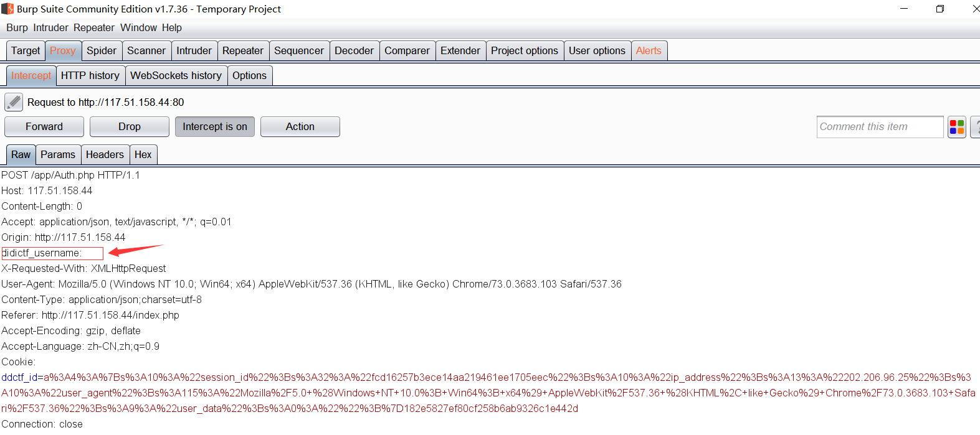
Task: View the Alerts tab
Action: tap(649, 51)
